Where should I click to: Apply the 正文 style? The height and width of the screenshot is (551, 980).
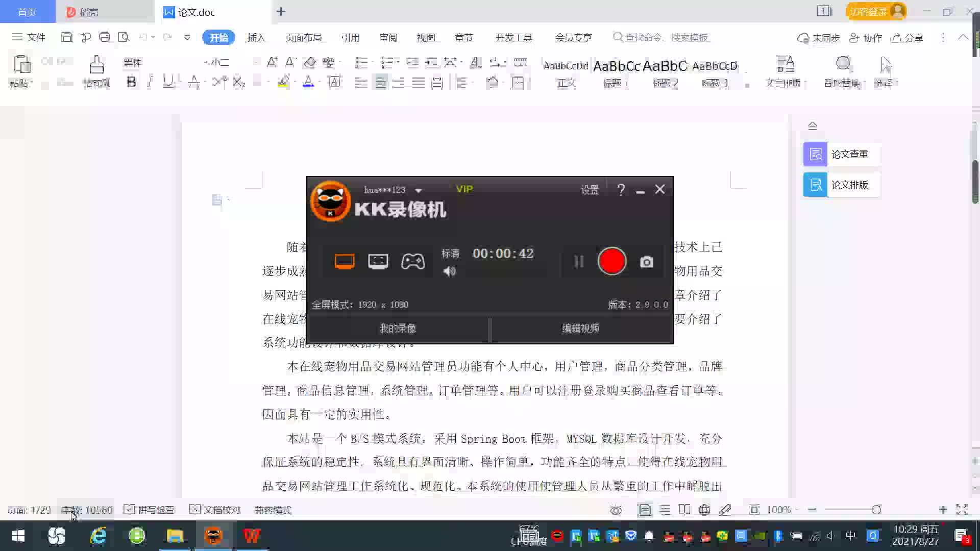coord(566,73)
